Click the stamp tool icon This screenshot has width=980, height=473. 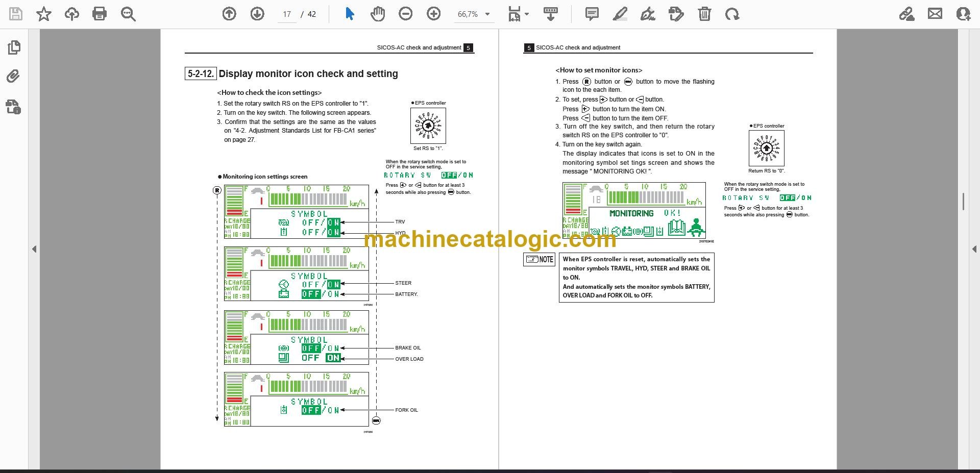[x=676, y=14]
